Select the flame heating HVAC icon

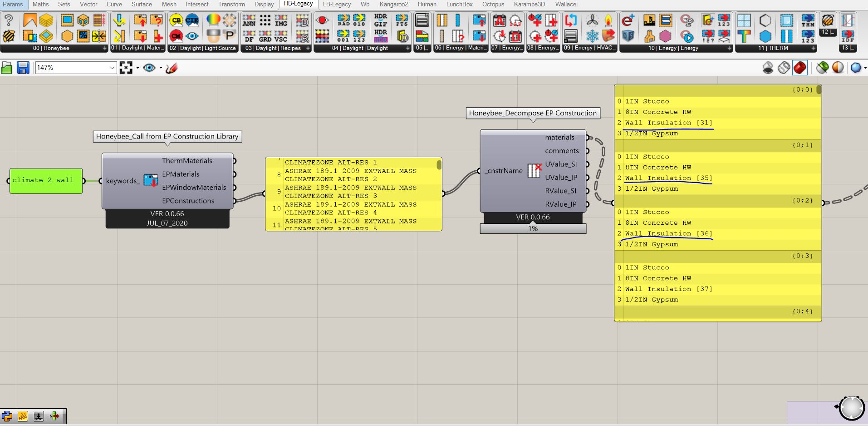pos(608,20)
